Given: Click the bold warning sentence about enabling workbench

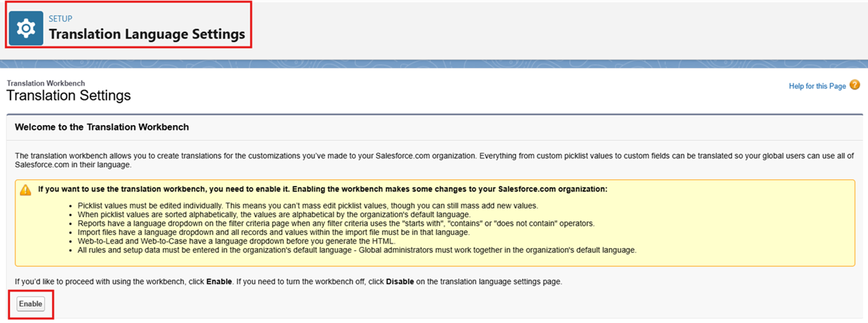Looking at the screenshot, I should (323, 189).
